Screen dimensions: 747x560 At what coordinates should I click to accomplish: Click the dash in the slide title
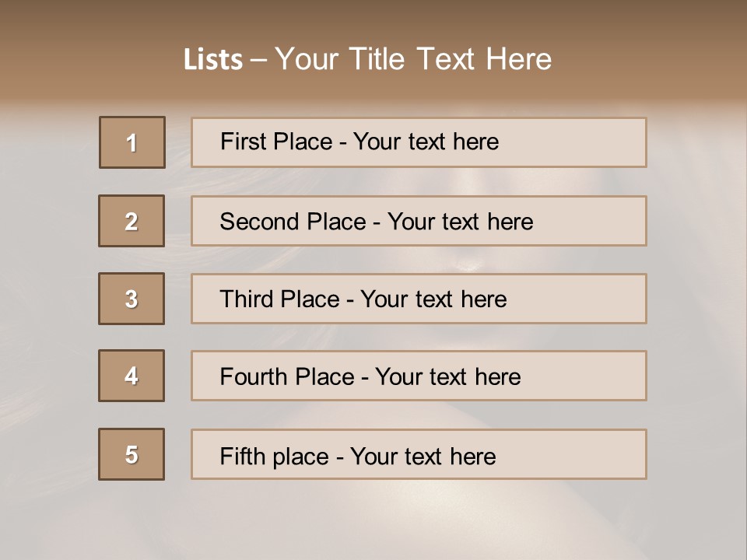point(258,60)
